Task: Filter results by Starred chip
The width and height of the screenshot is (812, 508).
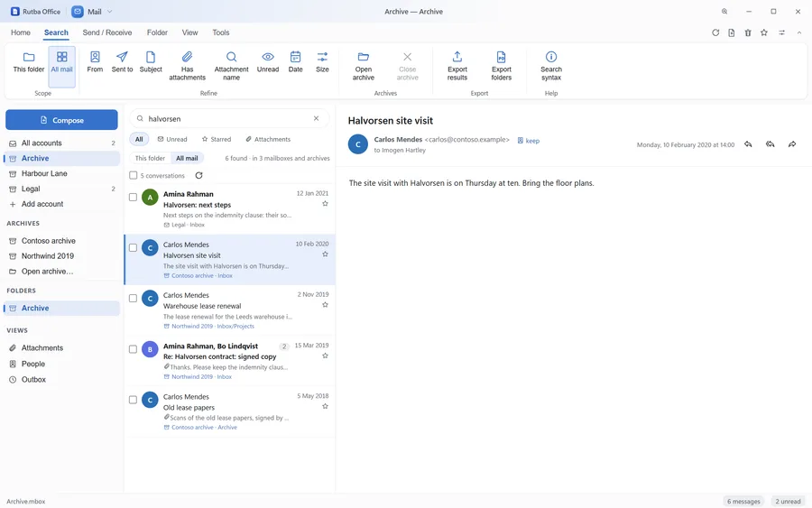Action: click(x=217, y=139)
